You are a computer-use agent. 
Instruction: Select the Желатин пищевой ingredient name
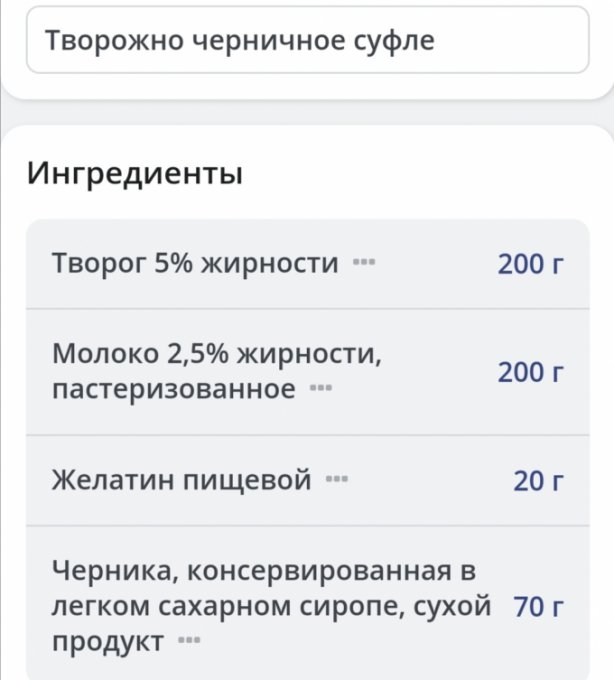182,481
